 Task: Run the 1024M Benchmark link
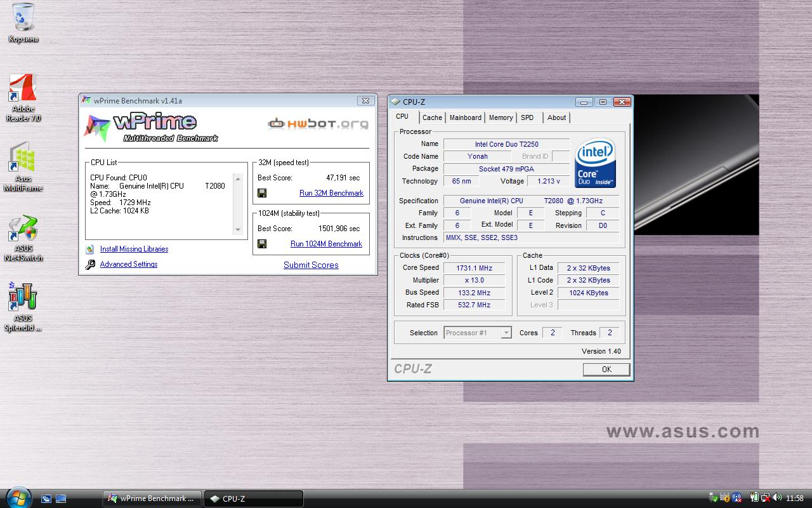click(326, 244)
